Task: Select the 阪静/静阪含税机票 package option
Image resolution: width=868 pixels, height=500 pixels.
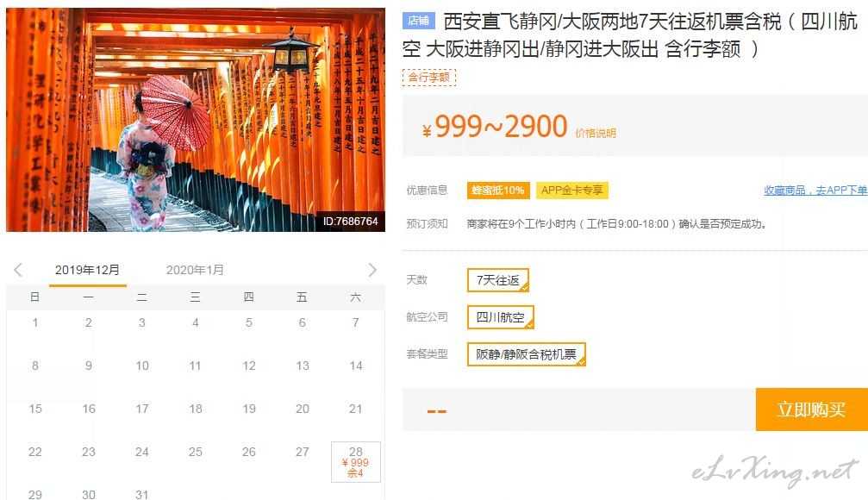Action: pyautogui.click(x=527, y=354)
